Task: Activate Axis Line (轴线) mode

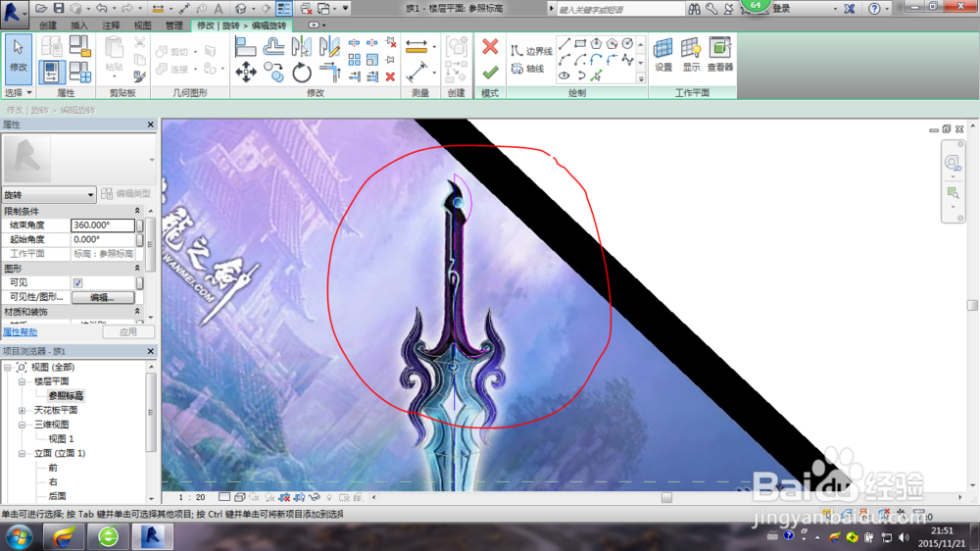Action: click(527, 69)
